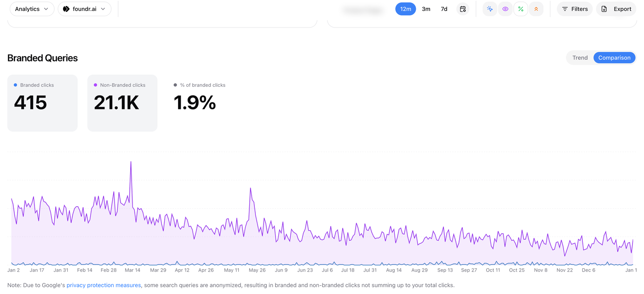
Task: Select the 12m time range
Action: pos(405,9)
